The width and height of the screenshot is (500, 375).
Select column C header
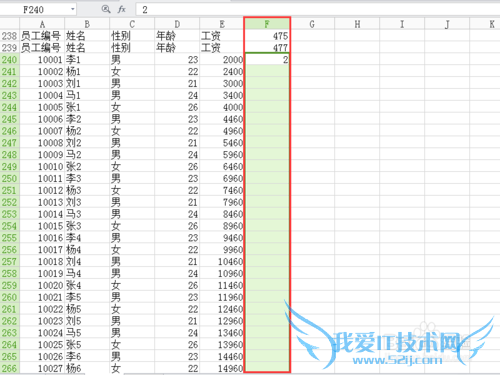tap(132, 24)
